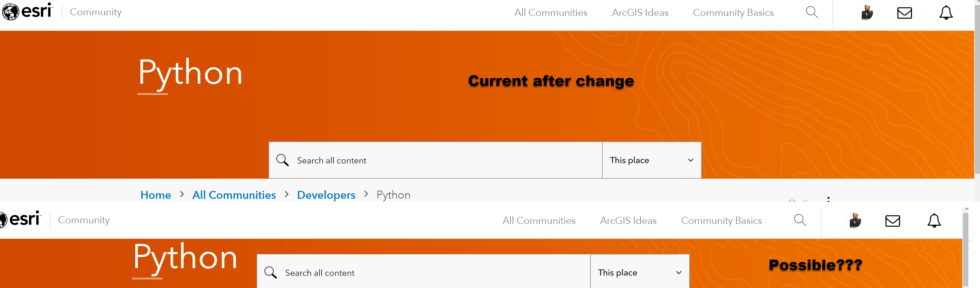Click the search icon inside the search bar
The image size is (980, 288).
[x=282, y=160]
